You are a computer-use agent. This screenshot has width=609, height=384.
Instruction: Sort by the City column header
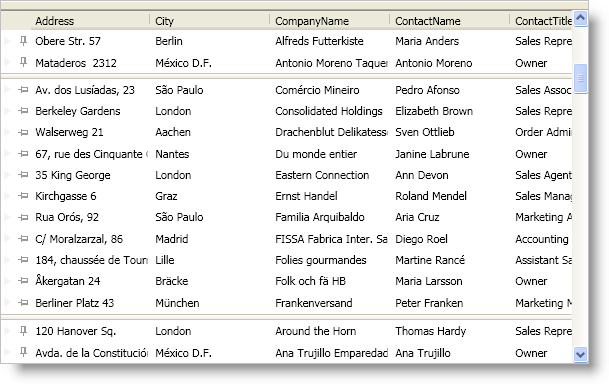210,21
